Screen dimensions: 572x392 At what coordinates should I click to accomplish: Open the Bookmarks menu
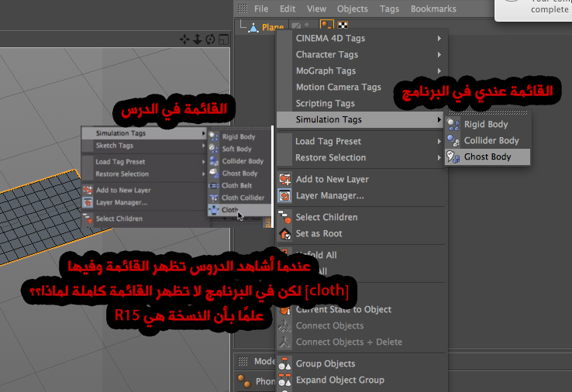(x=433, y=9)
